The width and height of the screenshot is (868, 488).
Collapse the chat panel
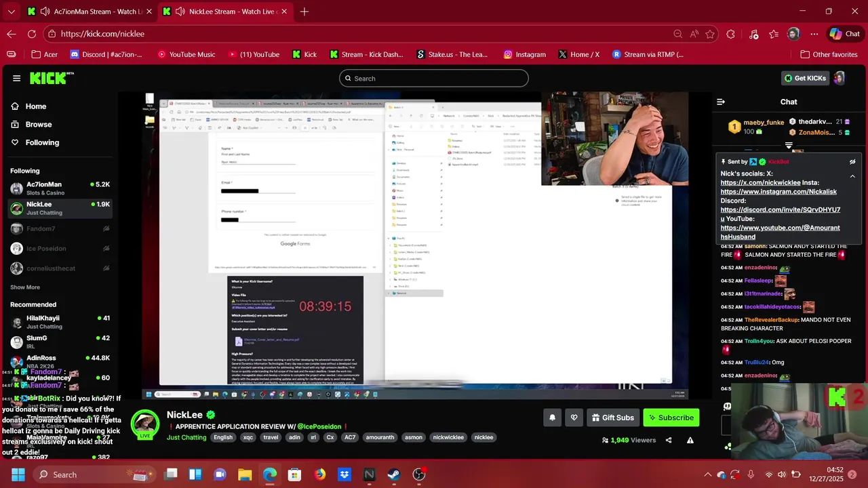[721, 102]
